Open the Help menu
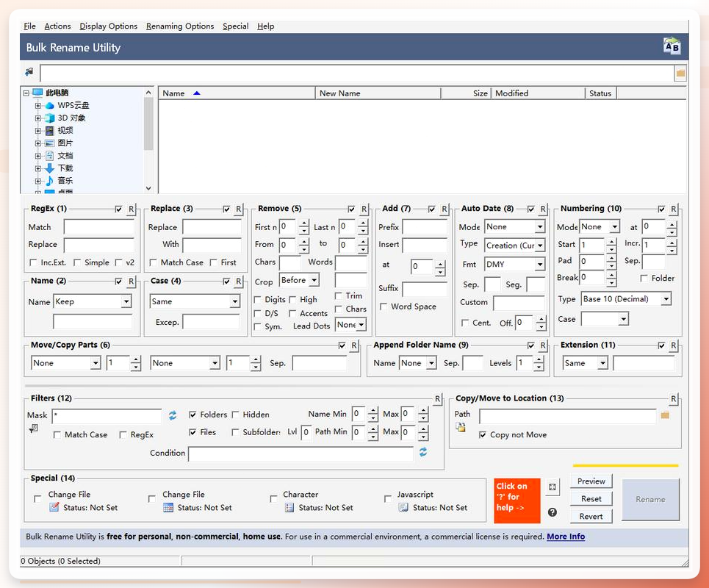 266,26
